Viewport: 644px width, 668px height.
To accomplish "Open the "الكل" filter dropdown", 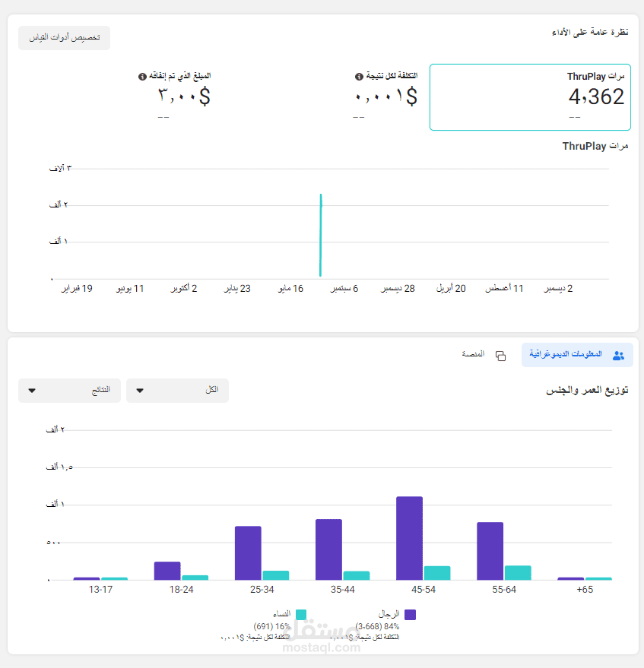I will pyautogui.click(x=177, y=391).
